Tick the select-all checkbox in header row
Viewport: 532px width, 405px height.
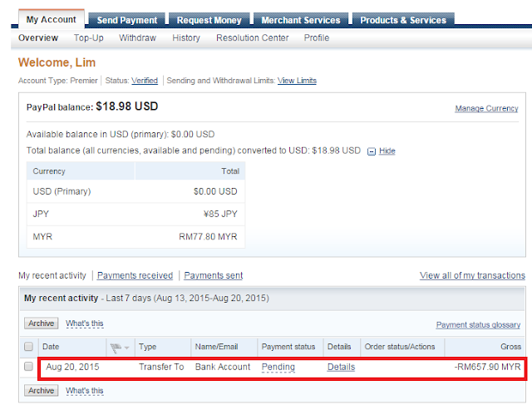tap(29, 347)
